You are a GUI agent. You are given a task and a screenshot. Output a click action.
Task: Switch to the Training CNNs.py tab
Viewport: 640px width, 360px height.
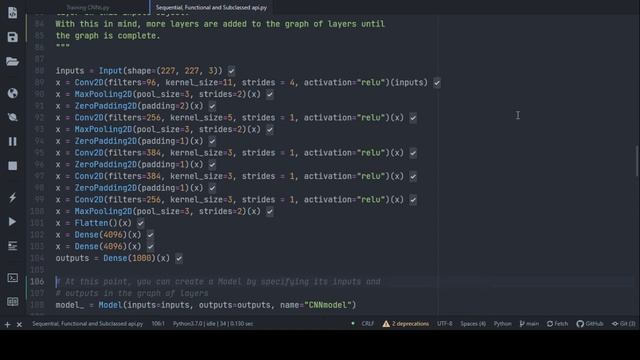(x=87, y=7)
